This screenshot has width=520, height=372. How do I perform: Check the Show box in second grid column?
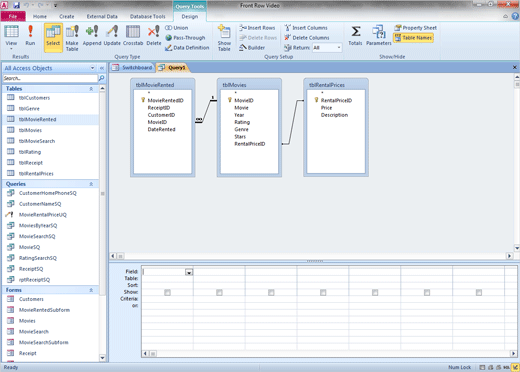pos(219,292)
